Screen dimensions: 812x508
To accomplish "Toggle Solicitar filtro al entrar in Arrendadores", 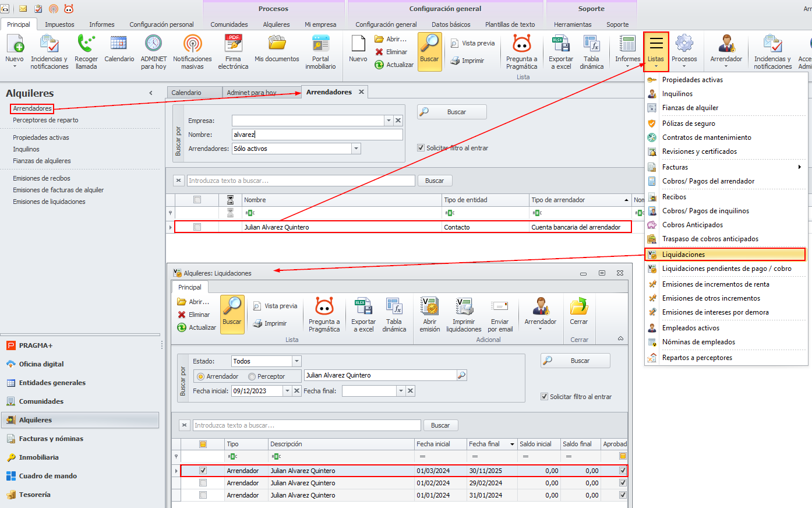I will [421, 148].
